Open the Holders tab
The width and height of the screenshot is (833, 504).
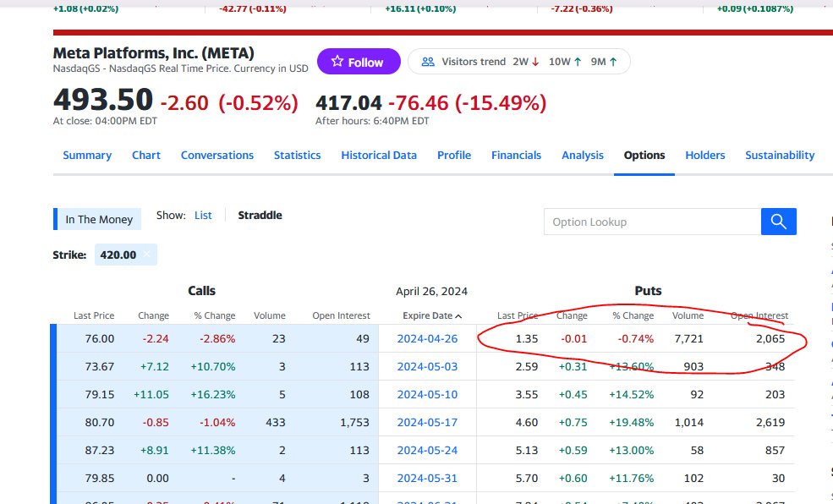(705, 155)
